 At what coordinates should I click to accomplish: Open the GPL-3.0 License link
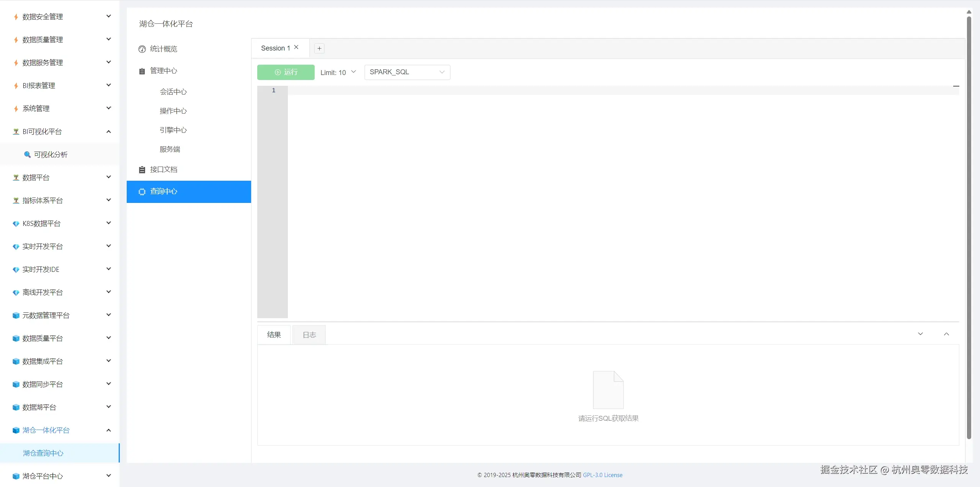(603, 475)
